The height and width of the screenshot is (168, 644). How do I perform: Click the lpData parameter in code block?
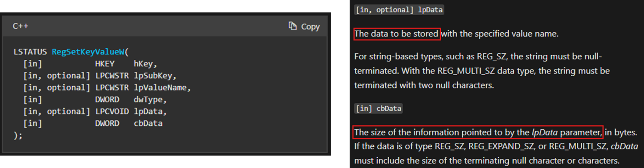(x=148, y=112)
